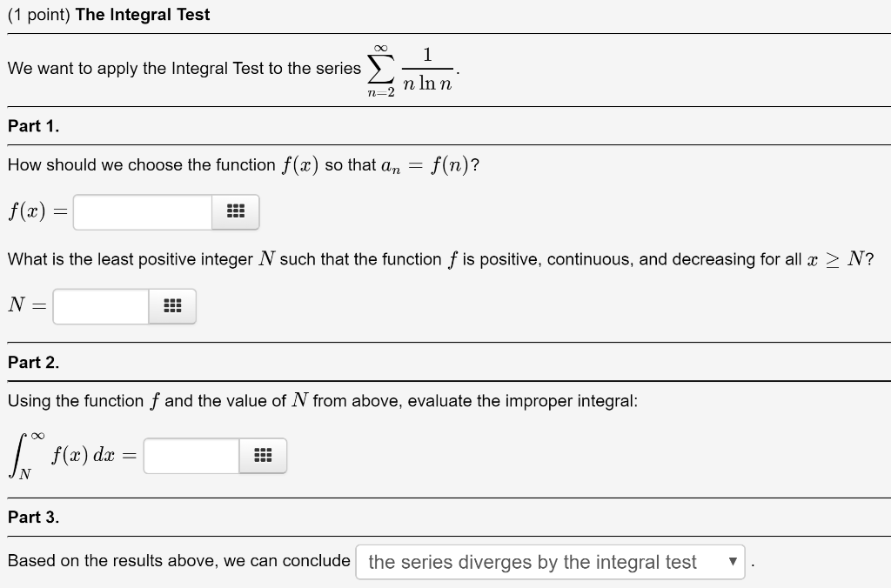Open the keypad for the least positive integer
The height and width of the screenshot is (588, 891).
click(x=171, y=305)
